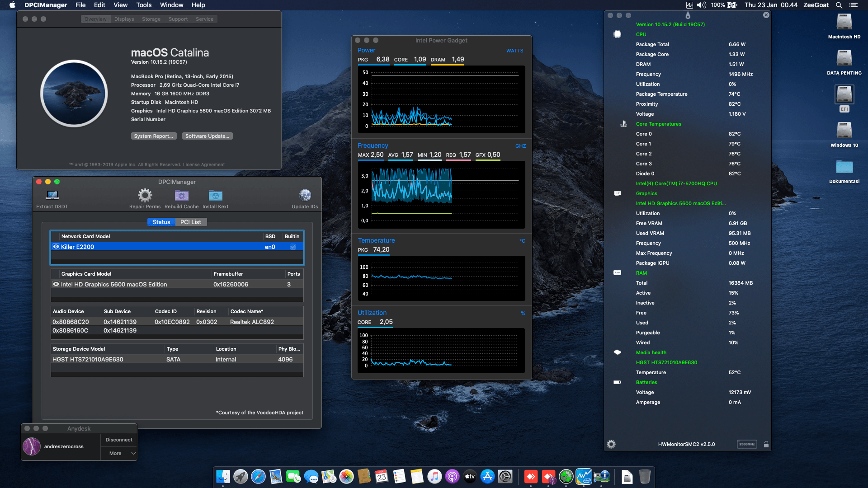
Task: Select the Status tab in DPCIManager
Action: coord(161,222)
